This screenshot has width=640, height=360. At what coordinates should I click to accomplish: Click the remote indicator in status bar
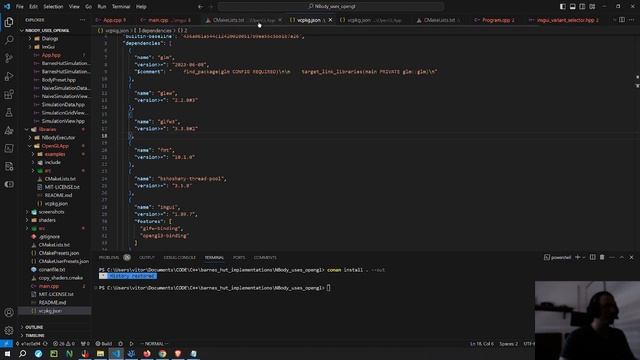(x=6, y=344)
